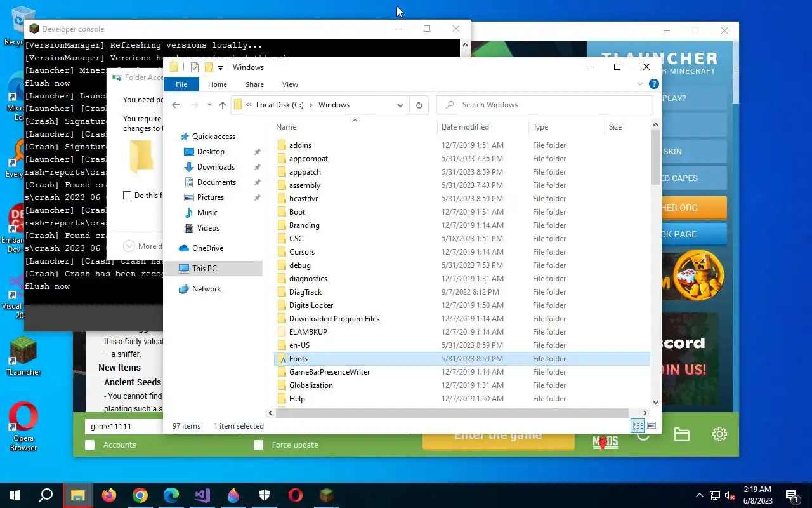Open Windows Security shield in taskbar
This screenshot has height=508, width=812.
[265, 495]
